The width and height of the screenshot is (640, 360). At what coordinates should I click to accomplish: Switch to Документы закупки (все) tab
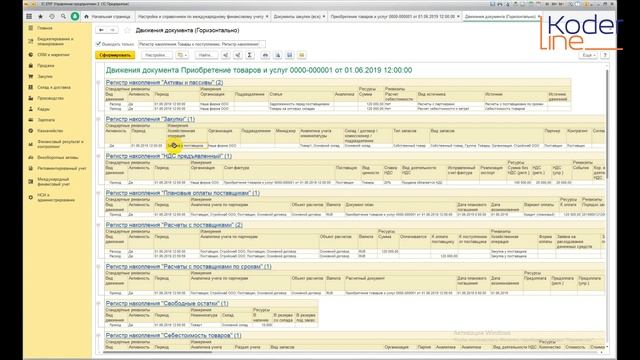click(x=297, y=16)
